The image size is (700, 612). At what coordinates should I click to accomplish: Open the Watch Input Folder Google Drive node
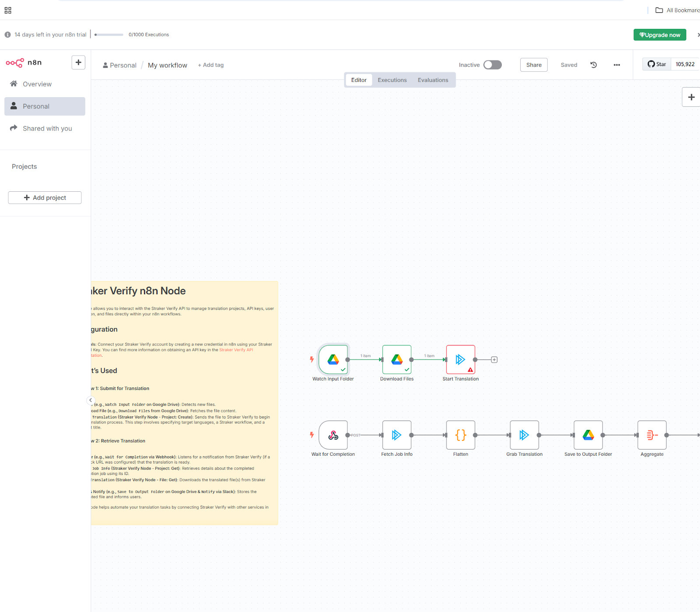tap(333, 359)
